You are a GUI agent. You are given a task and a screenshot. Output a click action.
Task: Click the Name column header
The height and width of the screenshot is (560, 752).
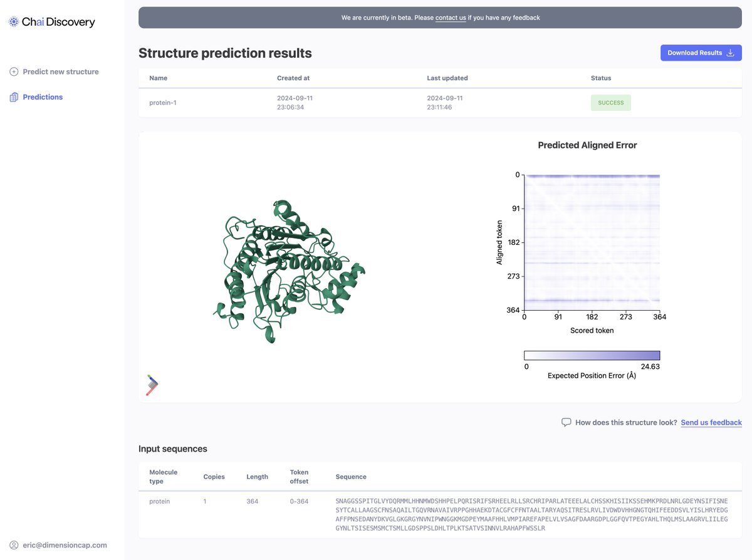(158, 78)
